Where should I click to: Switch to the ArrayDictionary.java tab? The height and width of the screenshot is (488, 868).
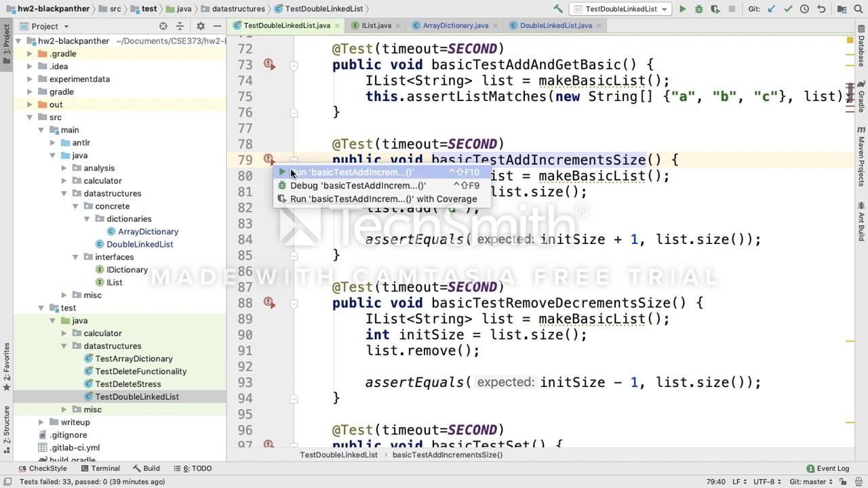pos(455,26)
